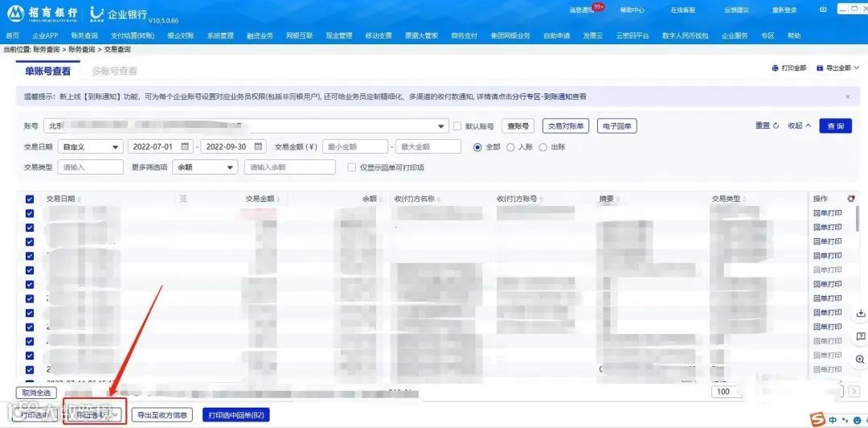Screen dimensions: 868x428
Task: Select the 单账号查看 tab
Action: (x=47, y=71)
